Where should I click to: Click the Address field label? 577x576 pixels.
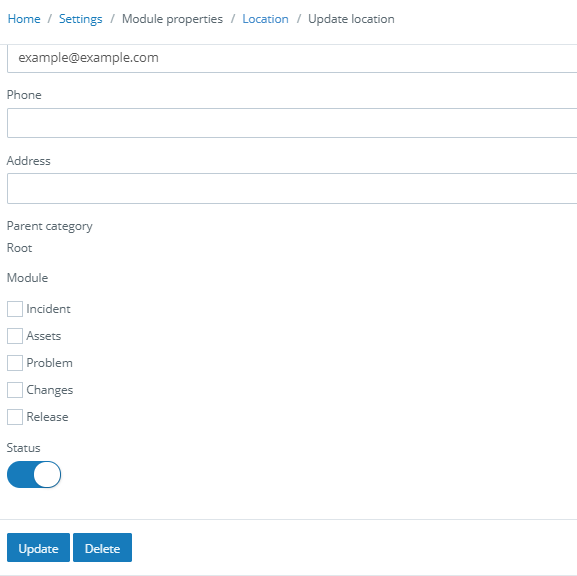(29, 161)
